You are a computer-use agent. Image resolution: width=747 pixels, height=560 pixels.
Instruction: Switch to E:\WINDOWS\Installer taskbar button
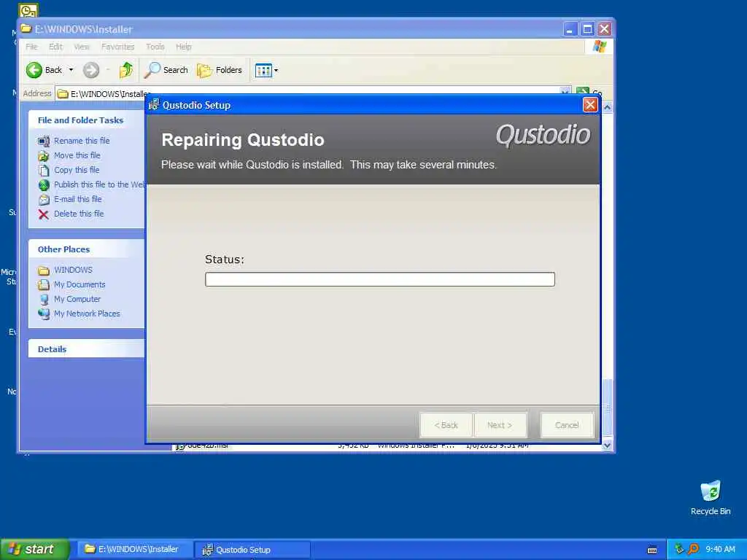[135, 550]
